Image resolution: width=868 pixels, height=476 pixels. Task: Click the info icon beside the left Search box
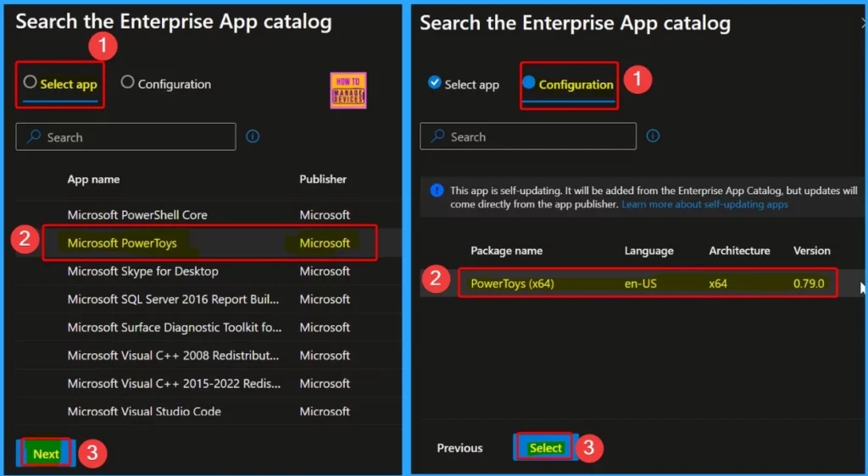pos(253,136)
